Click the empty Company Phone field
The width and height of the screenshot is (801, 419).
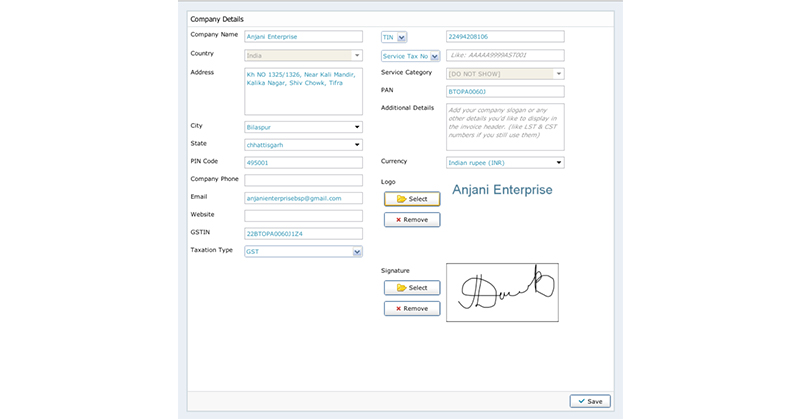[x=303, y=180]
